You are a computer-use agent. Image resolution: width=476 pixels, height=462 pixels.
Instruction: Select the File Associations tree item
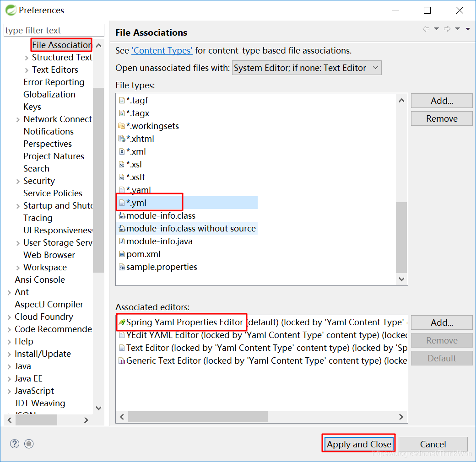click(x=62, y=45)
